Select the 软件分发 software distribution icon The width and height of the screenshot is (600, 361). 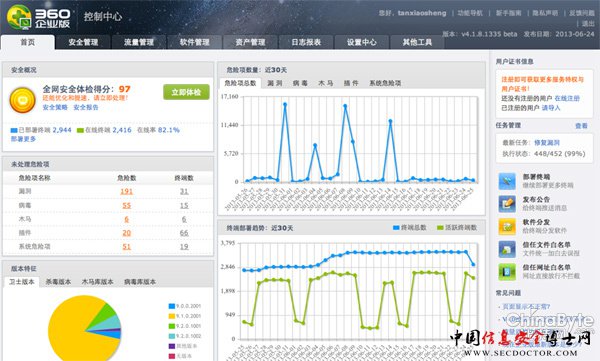coord(507,226)
